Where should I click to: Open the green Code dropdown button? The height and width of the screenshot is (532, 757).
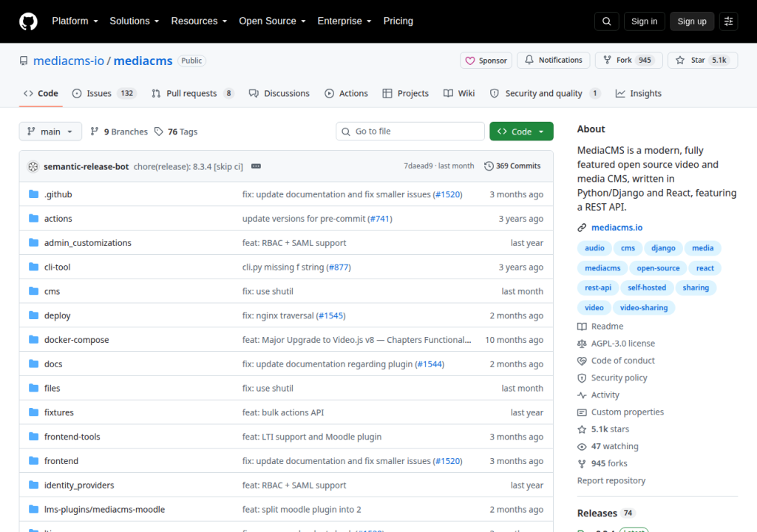521,132
